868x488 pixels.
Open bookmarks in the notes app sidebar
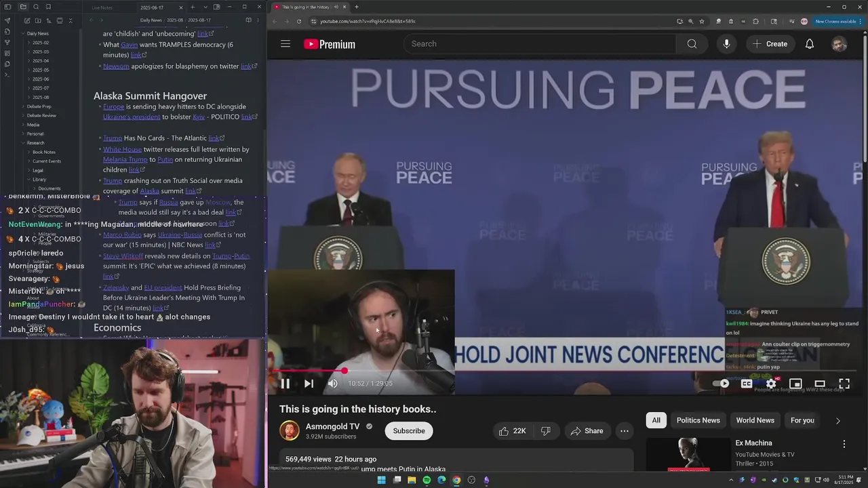pyautogui.click(x=48, y=7)
